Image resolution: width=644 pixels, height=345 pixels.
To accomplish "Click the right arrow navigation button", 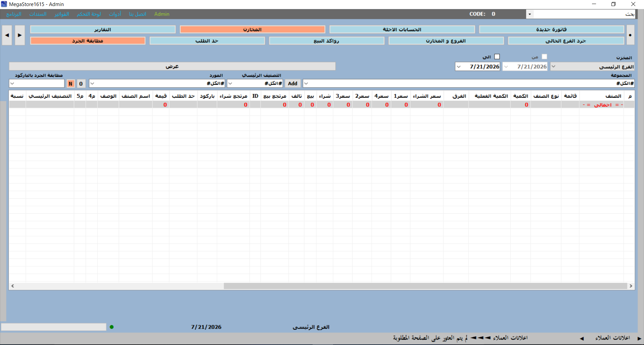I will pos(20,35).
